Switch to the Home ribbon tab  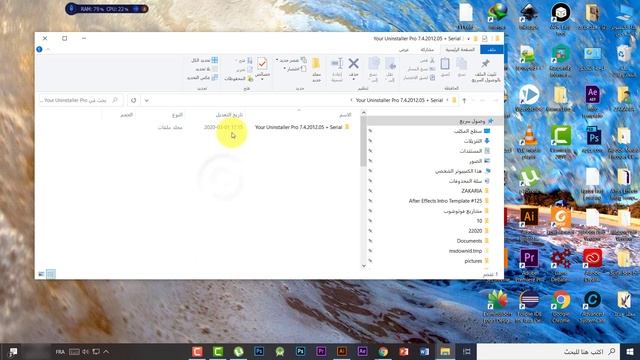[460, 49]
